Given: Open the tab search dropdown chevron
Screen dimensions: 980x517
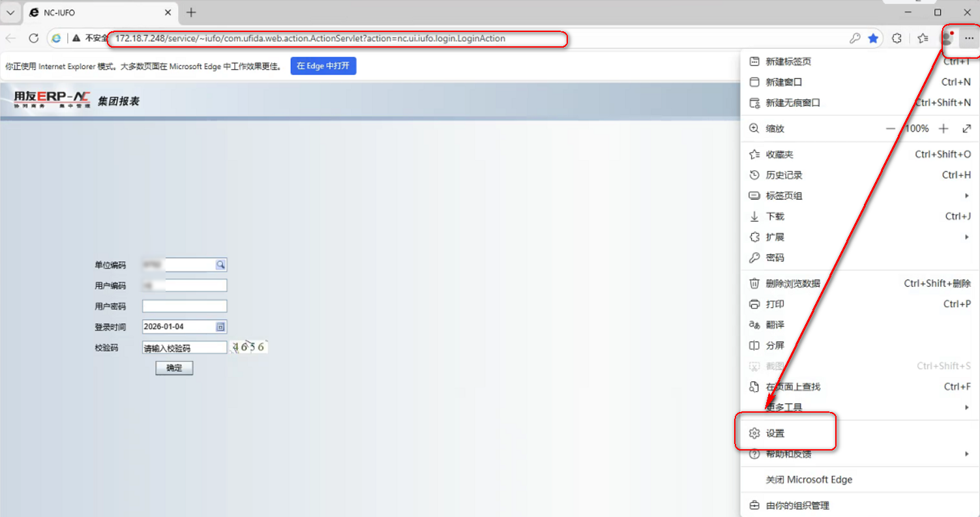Looking at the screenshot, I should [x=10, y=12].
